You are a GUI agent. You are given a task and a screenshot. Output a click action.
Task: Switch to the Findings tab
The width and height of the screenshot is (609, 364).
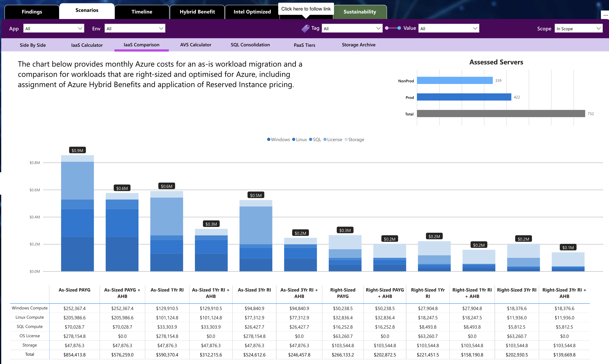(32, 12)
